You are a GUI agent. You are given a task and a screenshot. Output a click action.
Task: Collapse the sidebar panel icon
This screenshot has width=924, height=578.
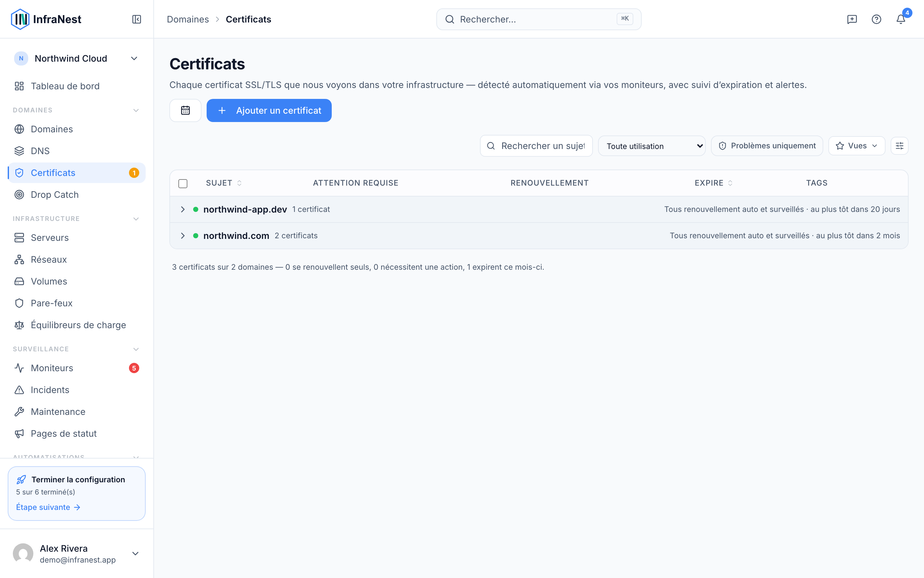(137, 19)
